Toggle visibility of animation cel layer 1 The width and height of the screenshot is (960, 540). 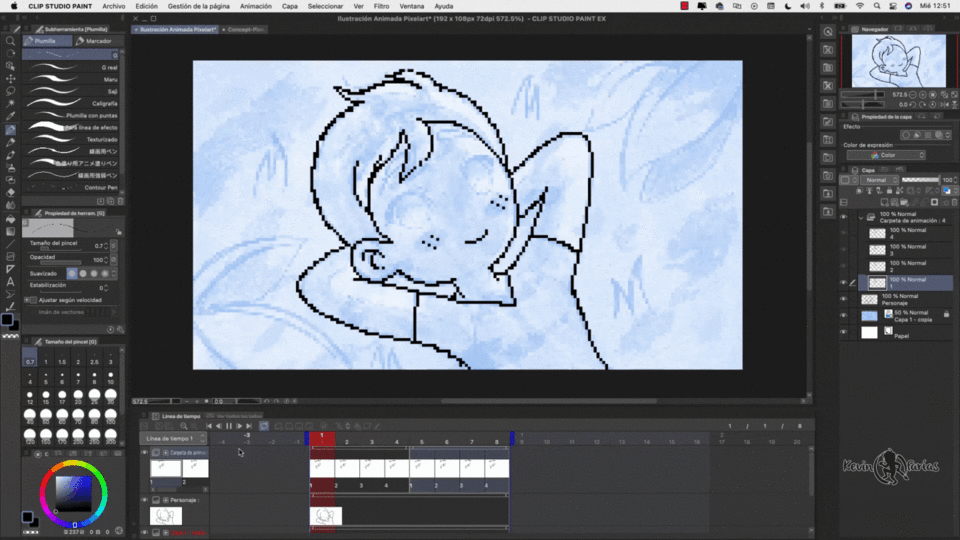point(844,282)
